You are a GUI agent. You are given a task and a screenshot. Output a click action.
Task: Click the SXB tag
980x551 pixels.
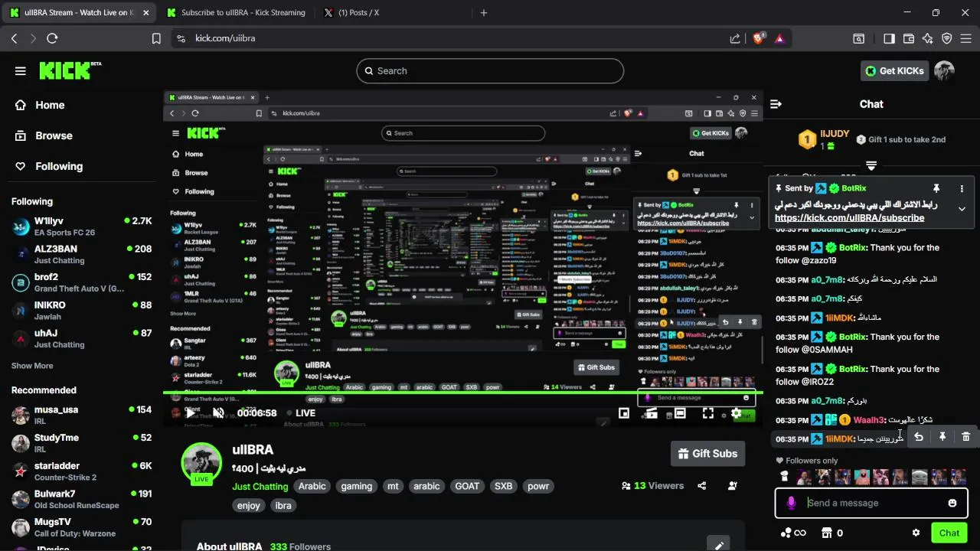tap(503, 486)
